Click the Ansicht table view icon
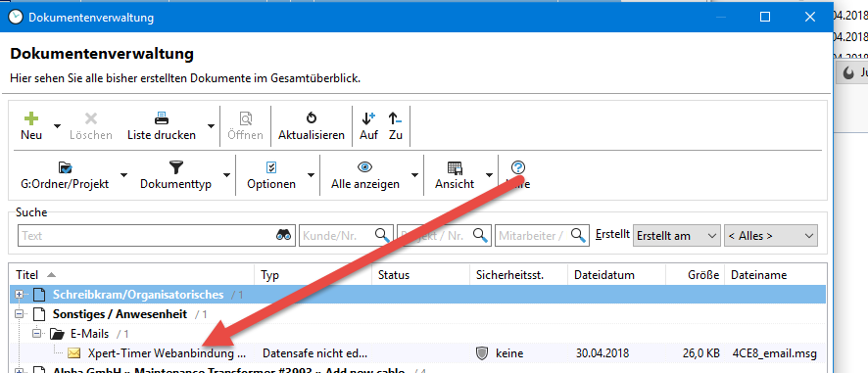Screen dimensions: 868x373 (x=455, y=167)
